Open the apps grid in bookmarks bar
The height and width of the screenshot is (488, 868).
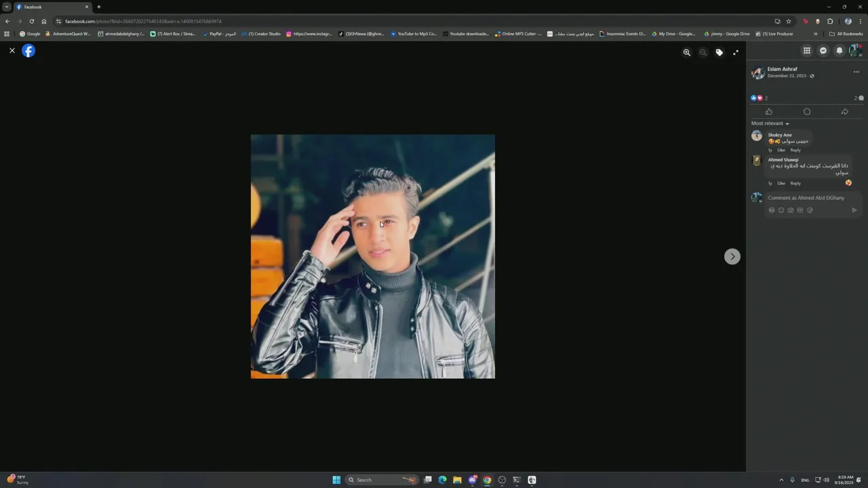pyautogui.click(x=7, y=34)
